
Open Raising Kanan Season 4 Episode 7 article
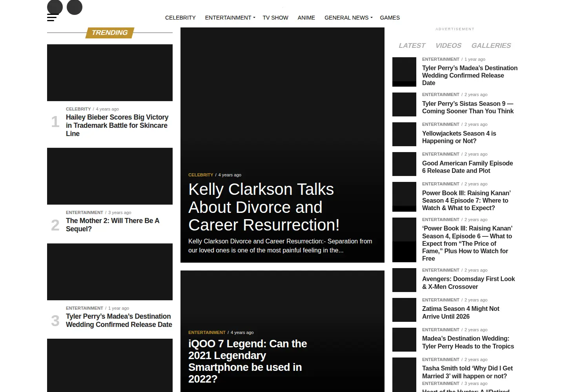tap(467, 200)
